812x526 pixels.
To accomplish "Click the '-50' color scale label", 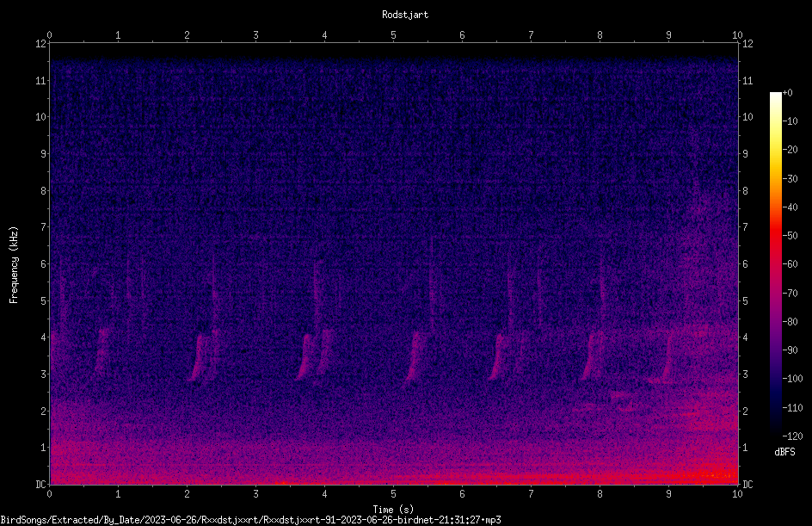I will [x=790, y=236].
